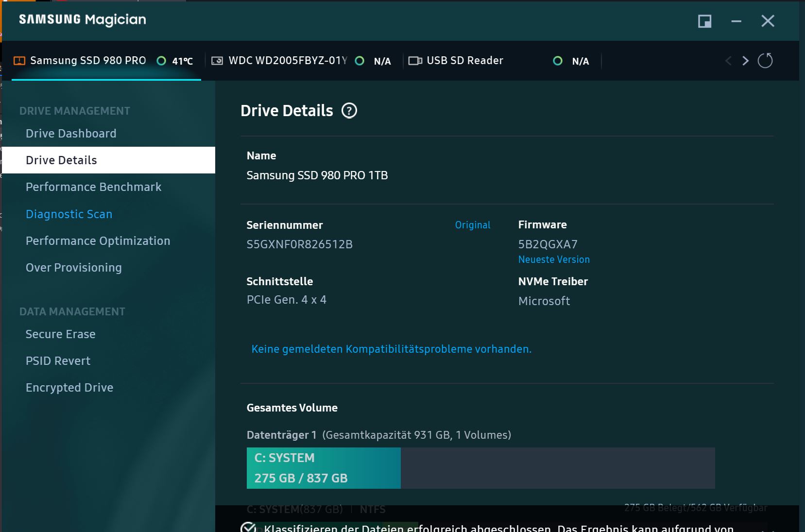Viewport: 805px width, 532px height.
Task: Open Drive Details in sidebar
Action: point(109,160)
